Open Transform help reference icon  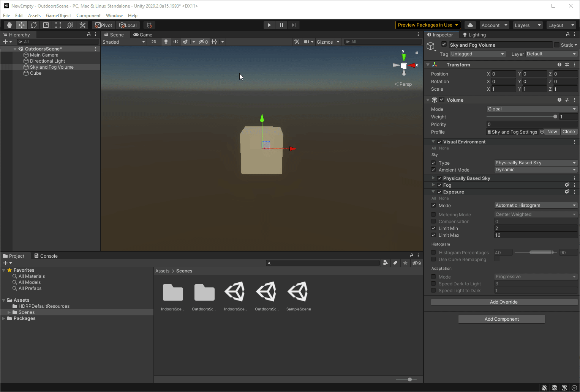tap(559, 65)
